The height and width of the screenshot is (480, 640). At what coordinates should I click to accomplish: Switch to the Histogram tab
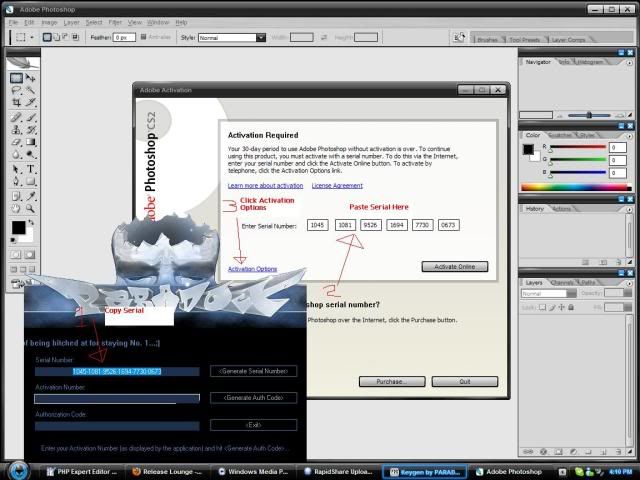coord(590,62)
